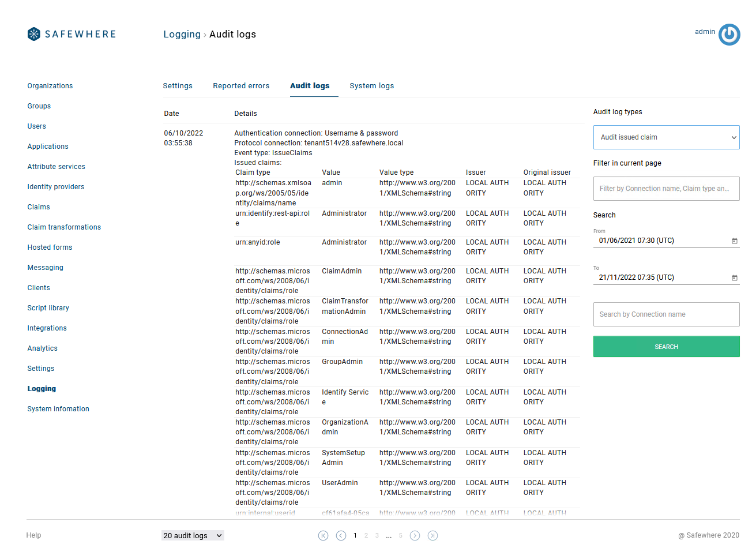Screen dimensions: 756x548
Task: Focus the Search by Connection name field
Action: pyautogui.click(x=666, y=314)
